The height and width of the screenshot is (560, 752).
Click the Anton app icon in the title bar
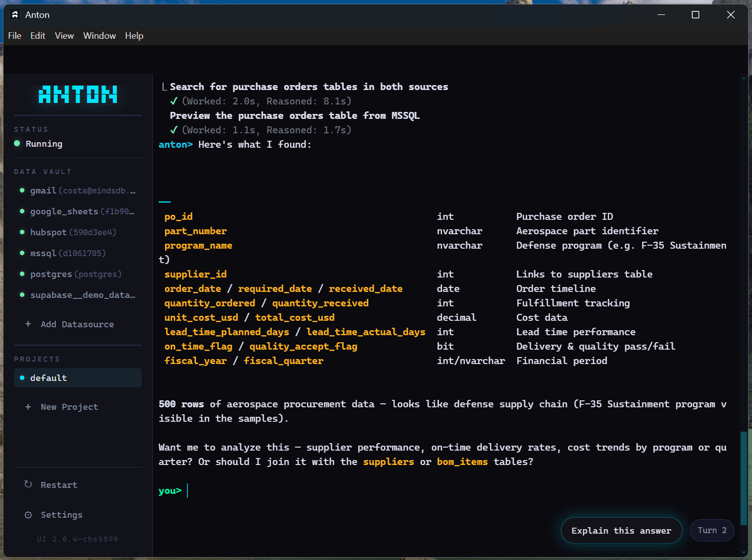pos(14,14)
